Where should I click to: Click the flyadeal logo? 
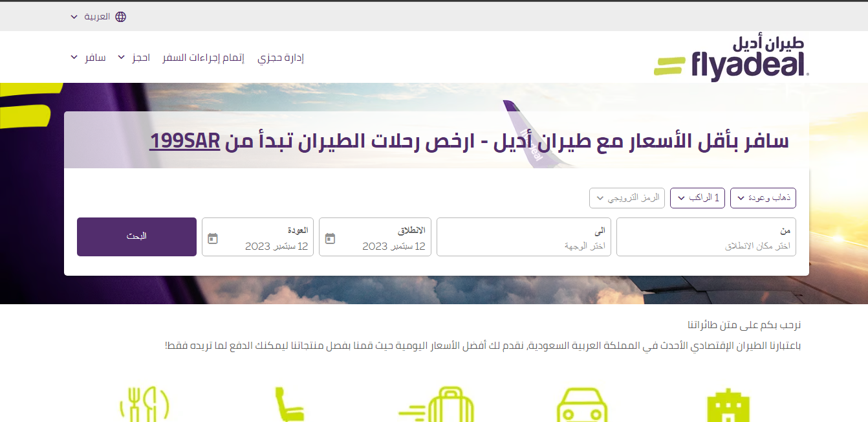point(731,58)
